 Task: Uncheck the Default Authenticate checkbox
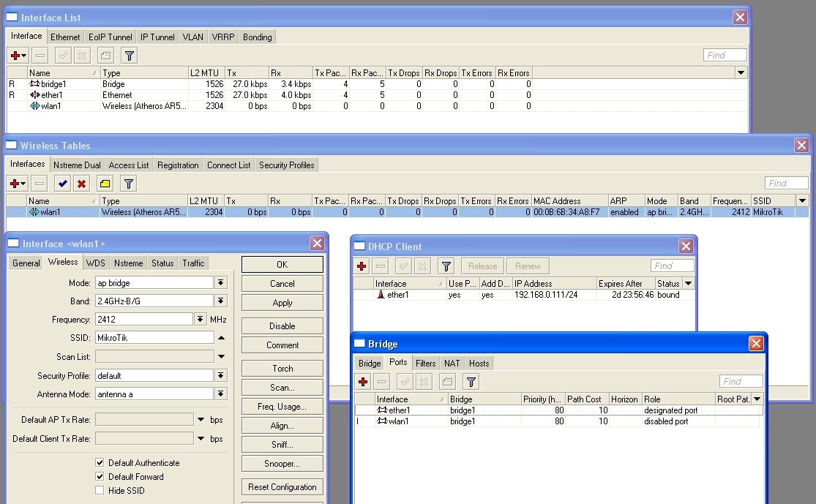pyautogui.click(x=100, y=463)
